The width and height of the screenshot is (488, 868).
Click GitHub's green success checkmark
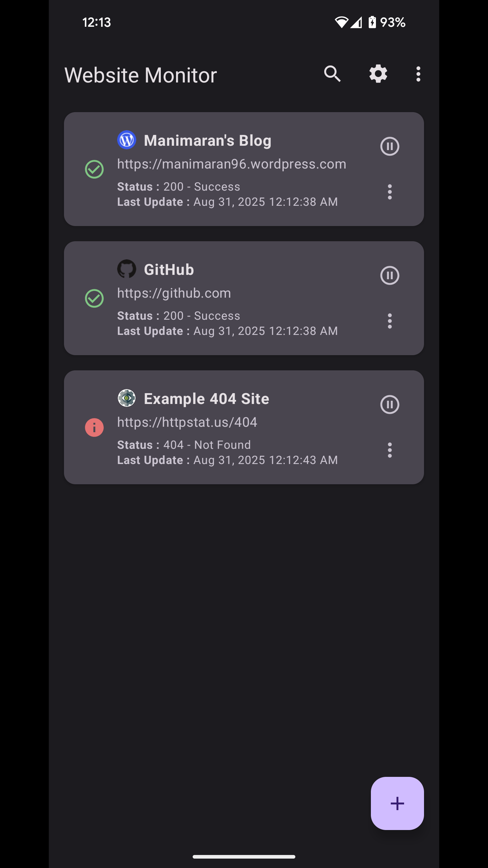point(94,298)
